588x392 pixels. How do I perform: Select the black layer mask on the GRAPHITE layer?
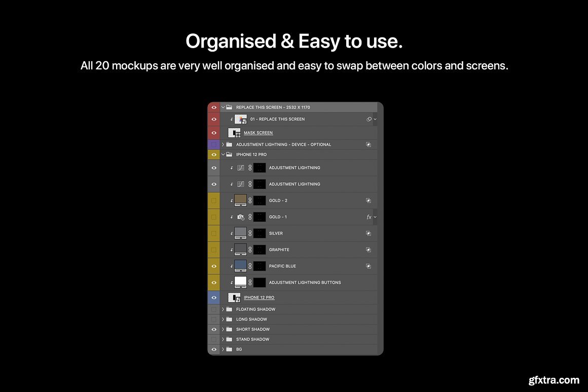point(260,250)
